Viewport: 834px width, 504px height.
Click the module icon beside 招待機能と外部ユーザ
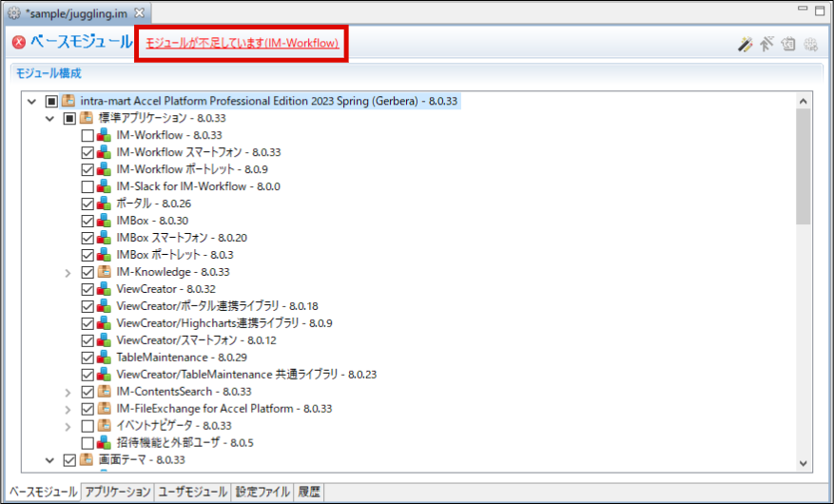click(105, 442)
